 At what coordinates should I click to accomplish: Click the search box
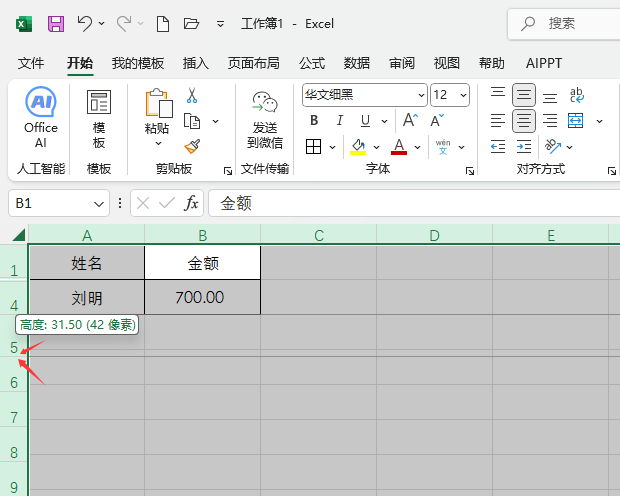pyautogui.click(x=564, y=24)
